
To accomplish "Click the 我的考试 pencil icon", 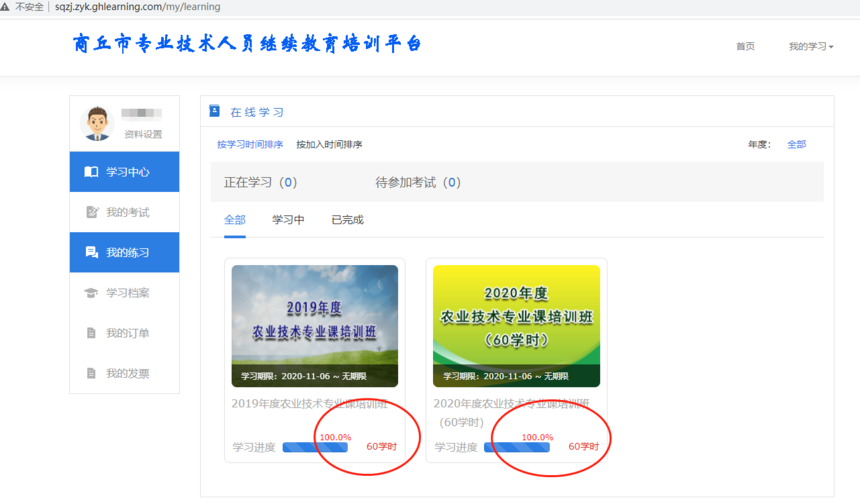I will [92, 212].
